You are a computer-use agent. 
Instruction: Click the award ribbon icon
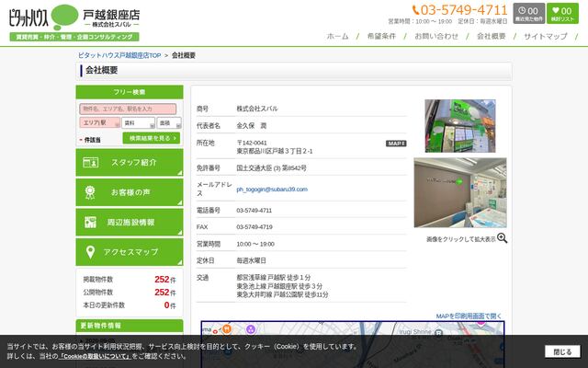(x=90, y=192)
